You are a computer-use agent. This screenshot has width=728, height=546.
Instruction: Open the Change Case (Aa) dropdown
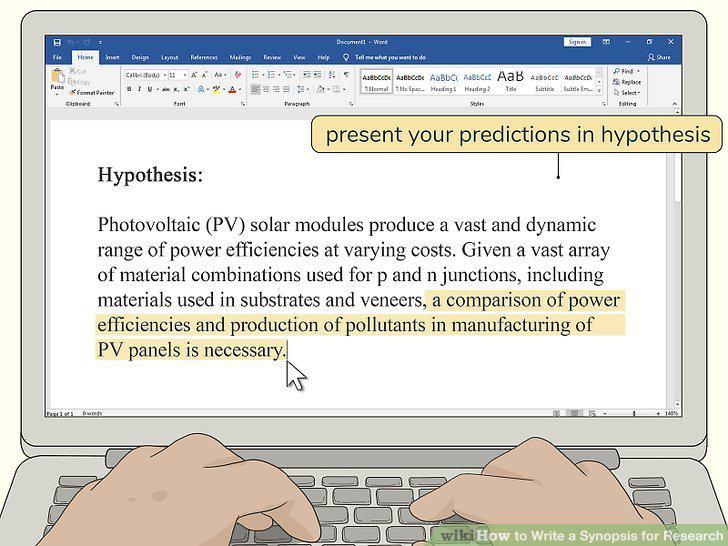[x=220, y=75]
